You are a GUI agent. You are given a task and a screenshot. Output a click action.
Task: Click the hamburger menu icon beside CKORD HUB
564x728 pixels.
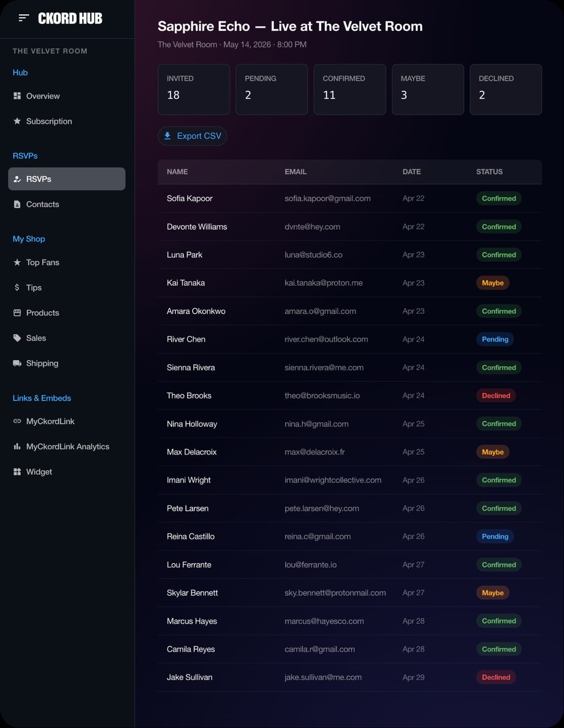23,18
